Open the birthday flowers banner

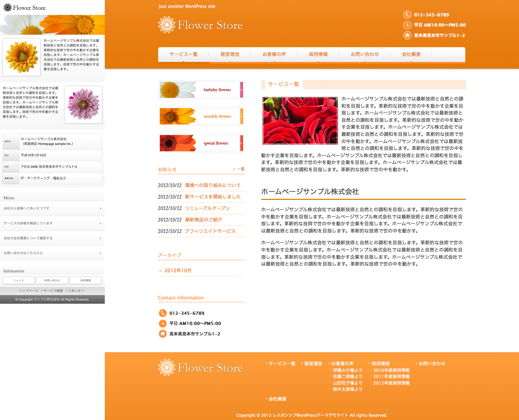pyautogui.click(x=201, y=90)
